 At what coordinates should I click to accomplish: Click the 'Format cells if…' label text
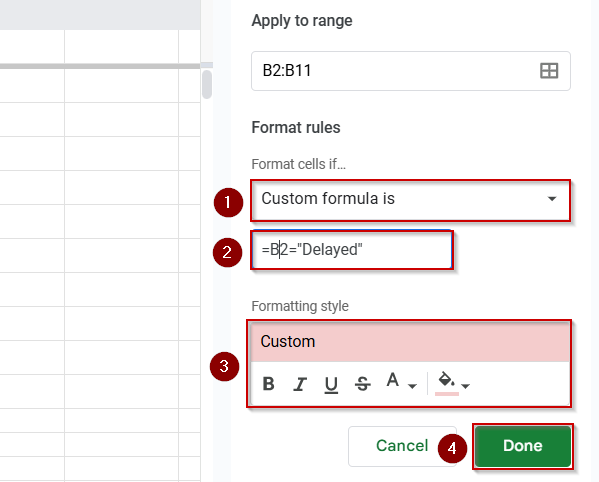(298, 164)
